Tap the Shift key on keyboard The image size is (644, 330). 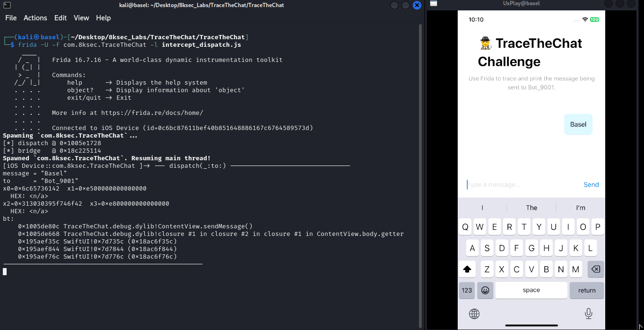point(467,269)
